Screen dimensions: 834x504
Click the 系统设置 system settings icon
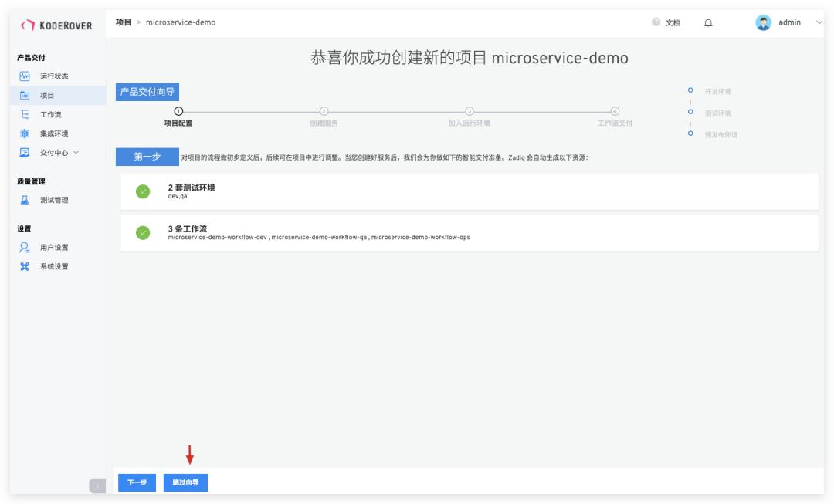25,266
